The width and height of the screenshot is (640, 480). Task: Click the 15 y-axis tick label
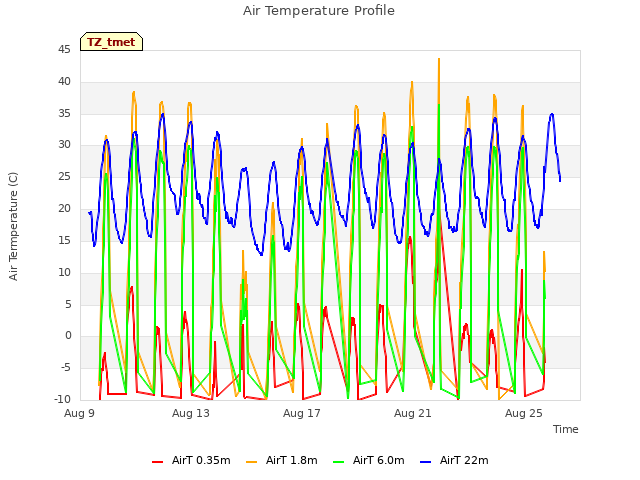pos(64,240)
